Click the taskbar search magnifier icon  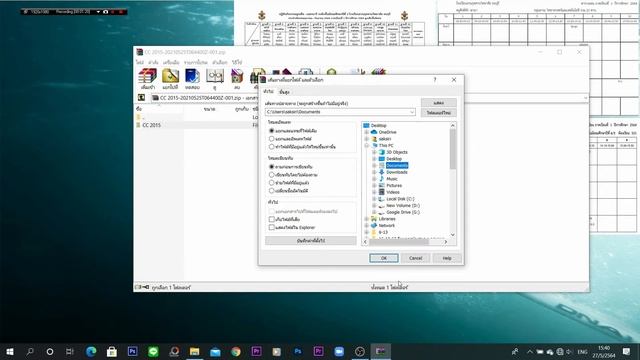[x=30, y=351]
